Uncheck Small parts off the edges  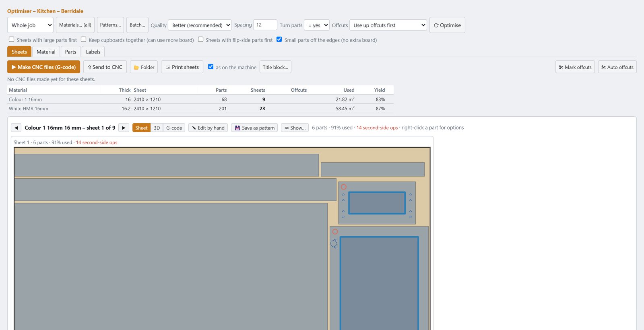point(279,39)
